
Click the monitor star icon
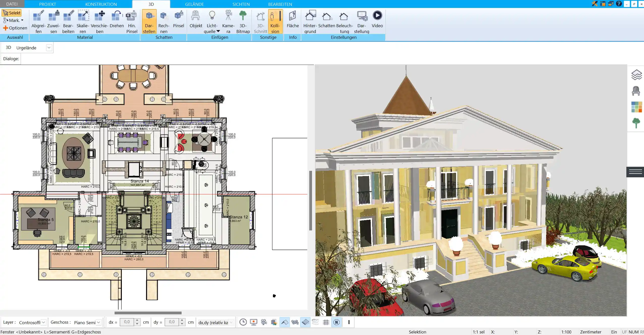tap(253, 322)
